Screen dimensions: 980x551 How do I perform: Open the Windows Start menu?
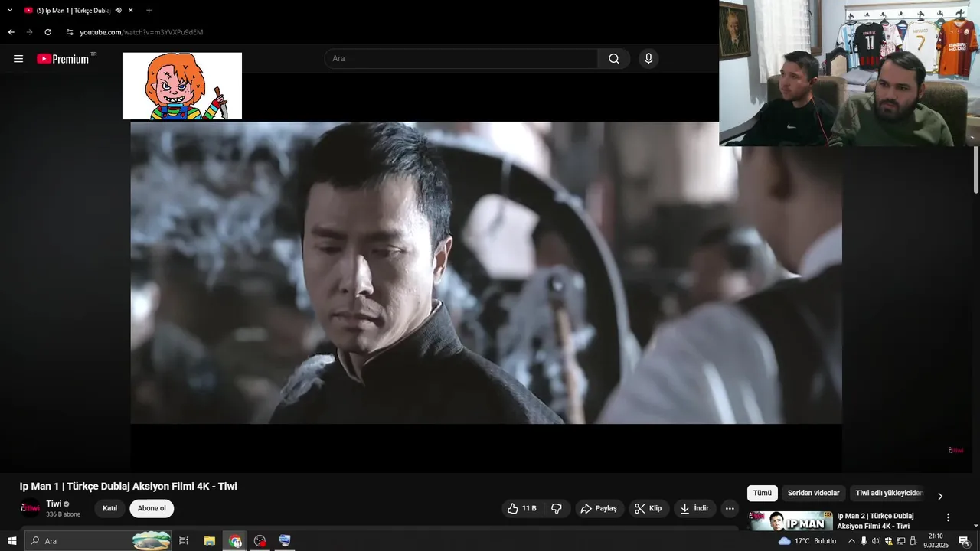12,541
